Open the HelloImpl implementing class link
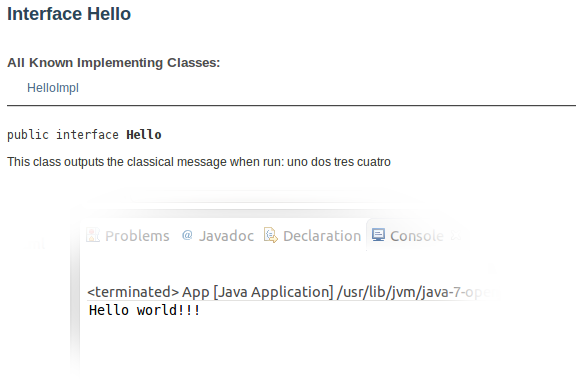This screenshot has height=380, width=576. pos(53,88)
